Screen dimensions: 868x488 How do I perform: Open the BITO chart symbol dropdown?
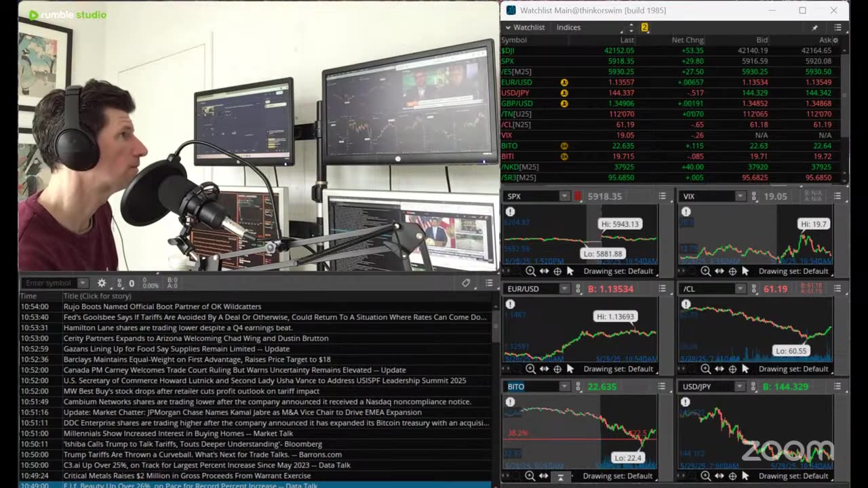[564, 386]
